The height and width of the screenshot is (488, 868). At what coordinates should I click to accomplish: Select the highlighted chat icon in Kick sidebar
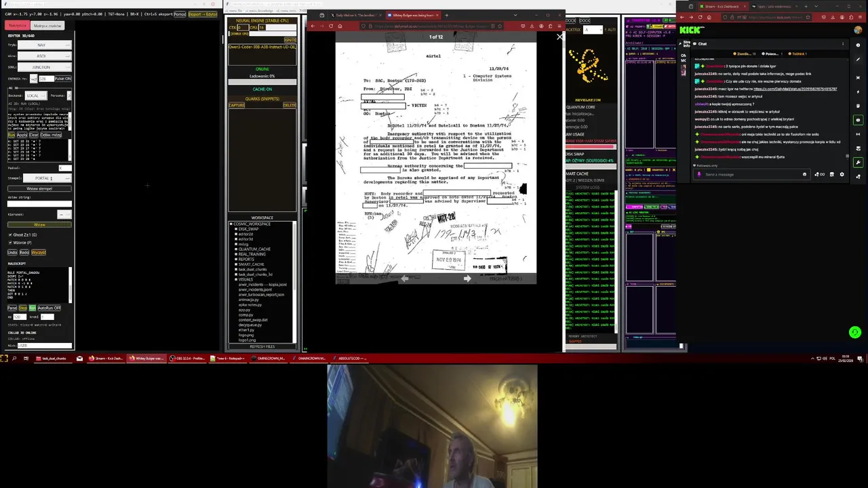pos(858,120)
